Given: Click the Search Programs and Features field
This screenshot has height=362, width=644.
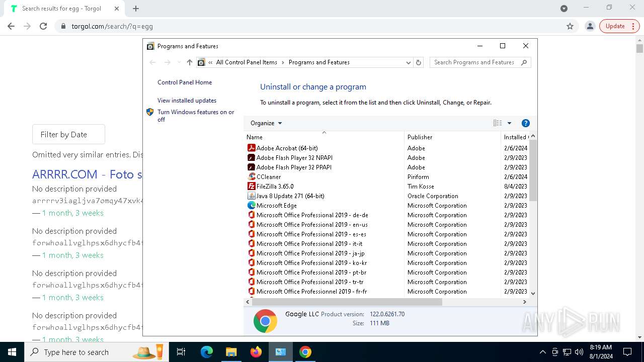Looking at the screenshot, I should [x=480, y=62].
